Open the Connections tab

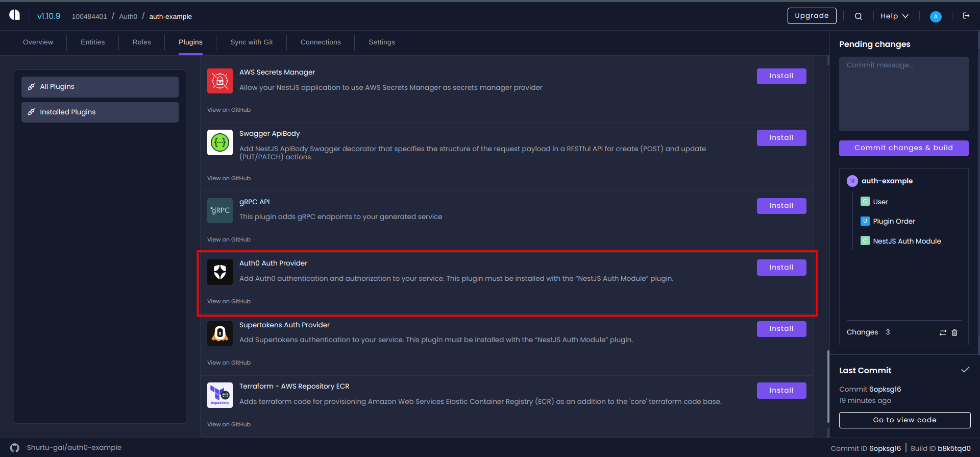(321, 42)
